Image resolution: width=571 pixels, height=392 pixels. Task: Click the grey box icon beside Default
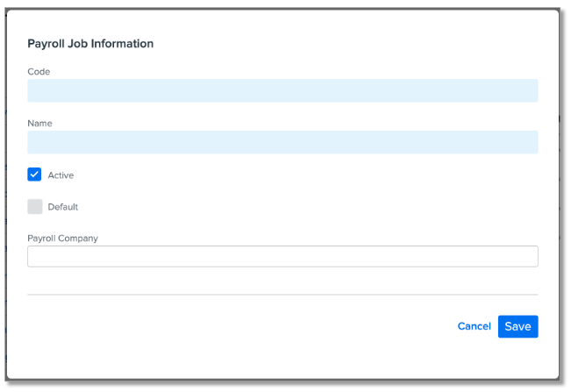(35, 207)
